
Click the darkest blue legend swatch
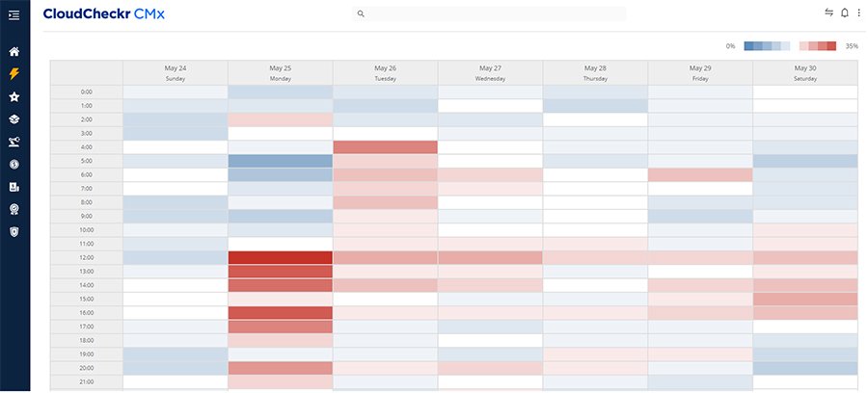click(x=749, y=46)
